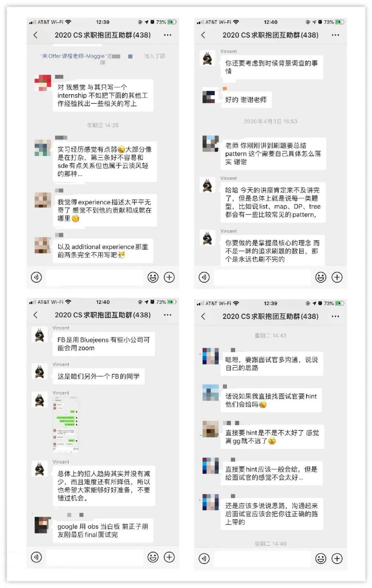Tap the 好的 谢谢老师 message bubble
This screenshot has width=372, height=588.
pyautogui.click(x=246, y=100)
